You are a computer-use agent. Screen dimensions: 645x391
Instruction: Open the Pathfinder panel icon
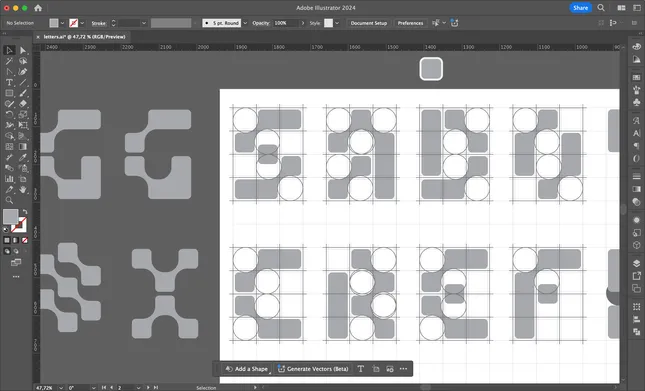(x=636, y=331)
